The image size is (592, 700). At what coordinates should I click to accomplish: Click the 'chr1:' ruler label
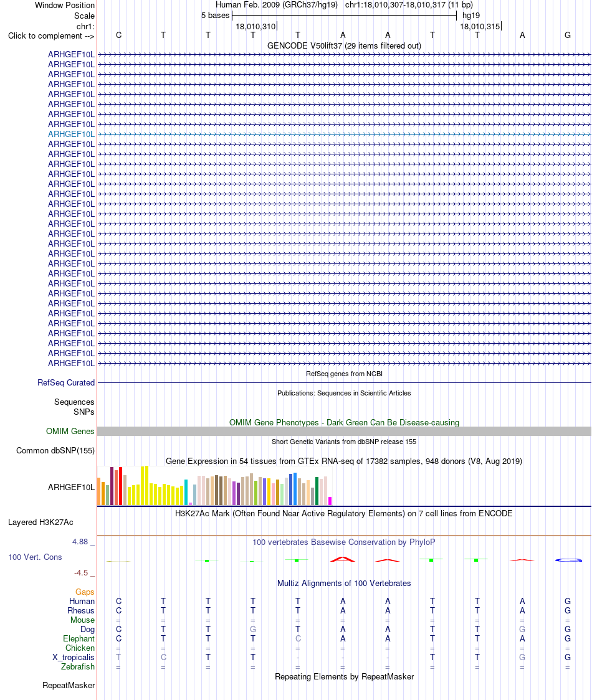85,26
